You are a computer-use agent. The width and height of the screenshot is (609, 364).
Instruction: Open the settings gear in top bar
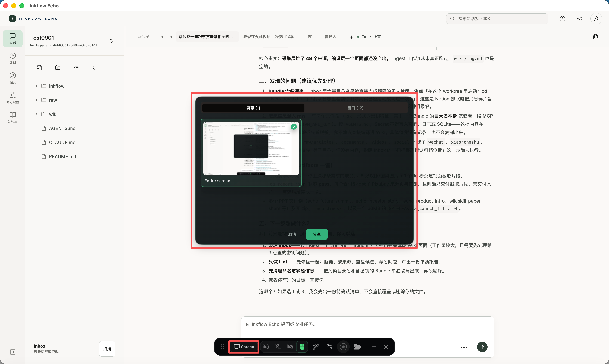click(579, 19)
